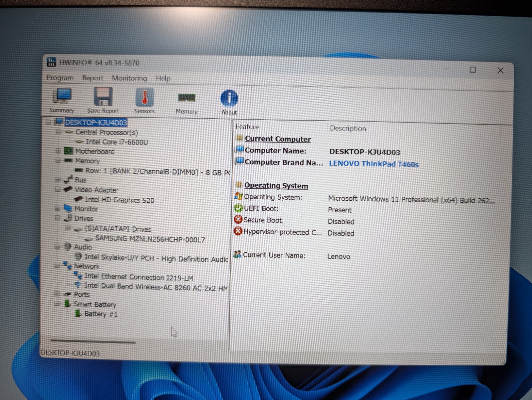Click the Windows flag icon beside Operating System
Image resolution: width=532 pixels, height=400 pixels.
click(239, 196)
